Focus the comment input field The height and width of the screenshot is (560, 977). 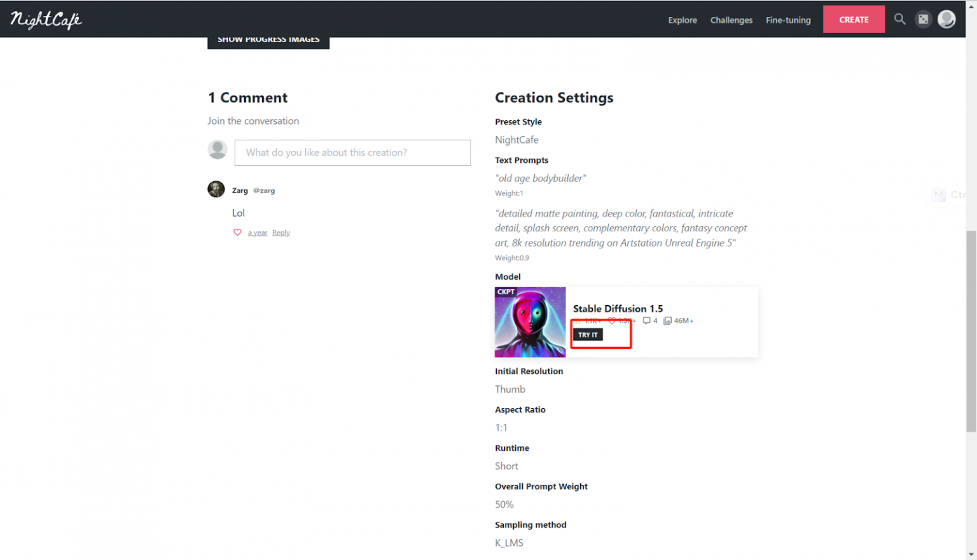(x=352, y=153)
